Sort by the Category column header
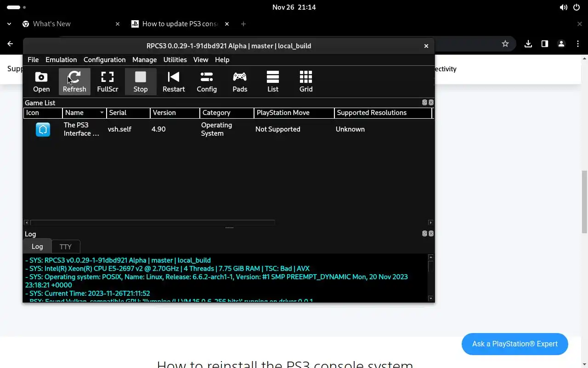Image resolution: width=588 pixels, height=368 pixels. pyautogui.click(x=227, y=113)
